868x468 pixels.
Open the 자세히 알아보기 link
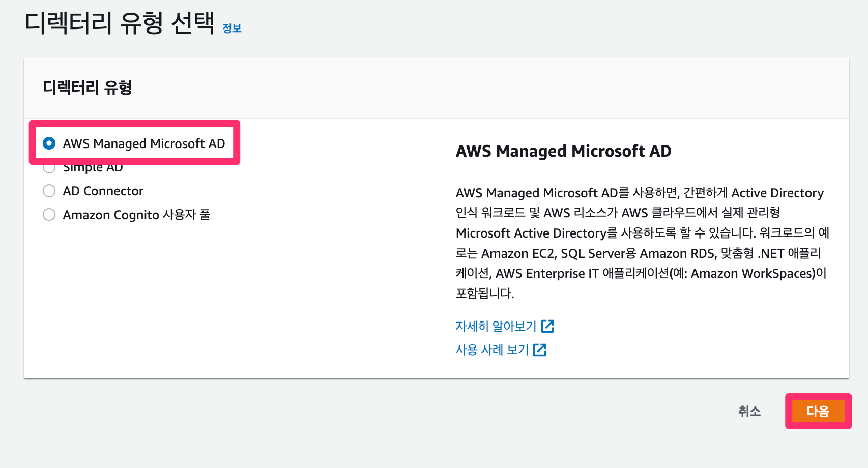[x=496, y=326]
